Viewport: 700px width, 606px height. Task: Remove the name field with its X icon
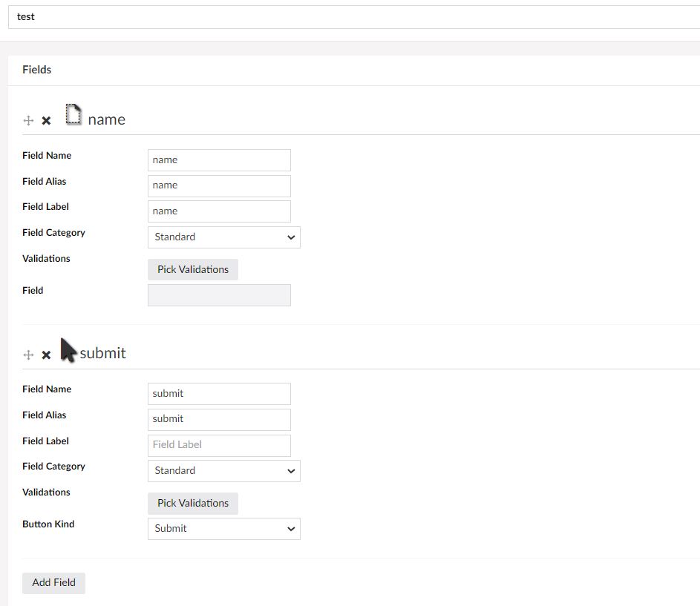(46, 120)
